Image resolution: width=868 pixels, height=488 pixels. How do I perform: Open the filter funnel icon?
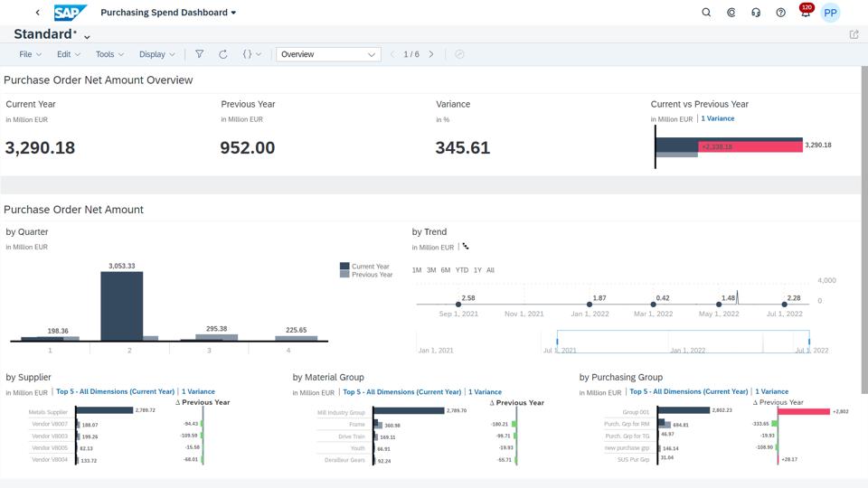click(199, 54)
